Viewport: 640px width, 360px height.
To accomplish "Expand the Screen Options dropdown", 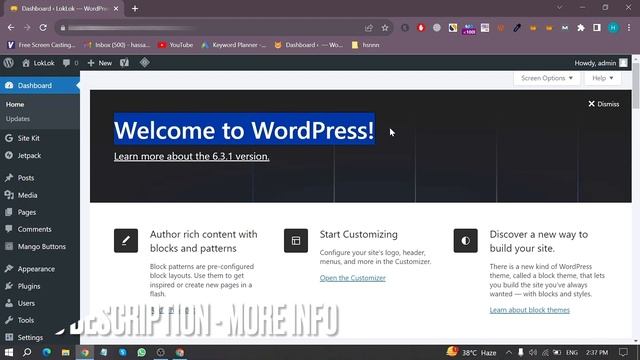I will pos(547,78).
